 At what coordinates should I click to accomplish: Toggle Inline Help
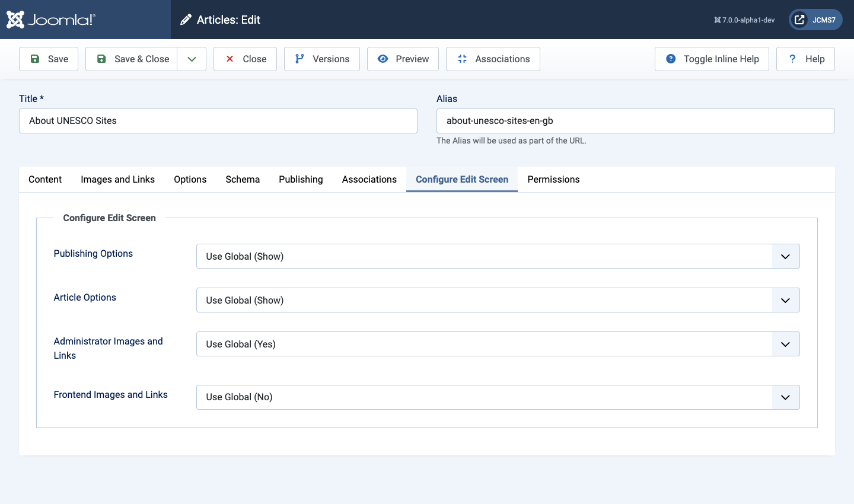point(712,59)
